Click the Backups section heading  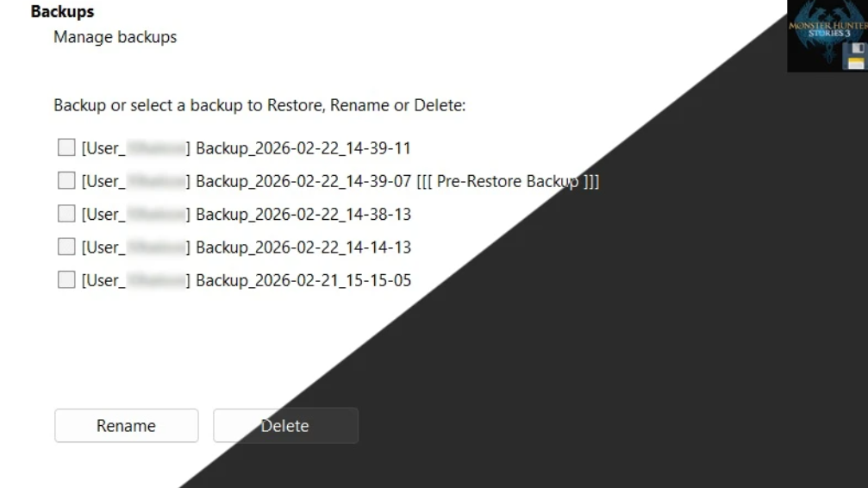coord(62,12)
